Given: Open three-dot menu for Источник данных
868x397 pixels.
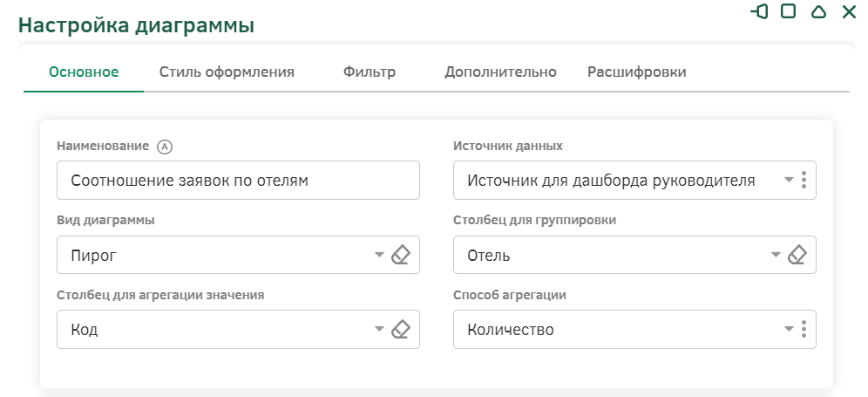Looking at the screenshot, I should click(804, 181).
